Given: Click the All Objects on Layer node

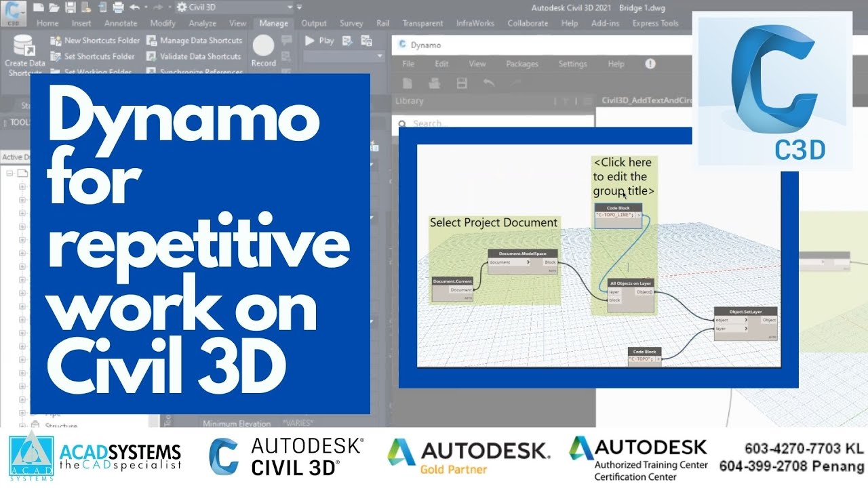Looking at the screenshot, I should 631,296.
